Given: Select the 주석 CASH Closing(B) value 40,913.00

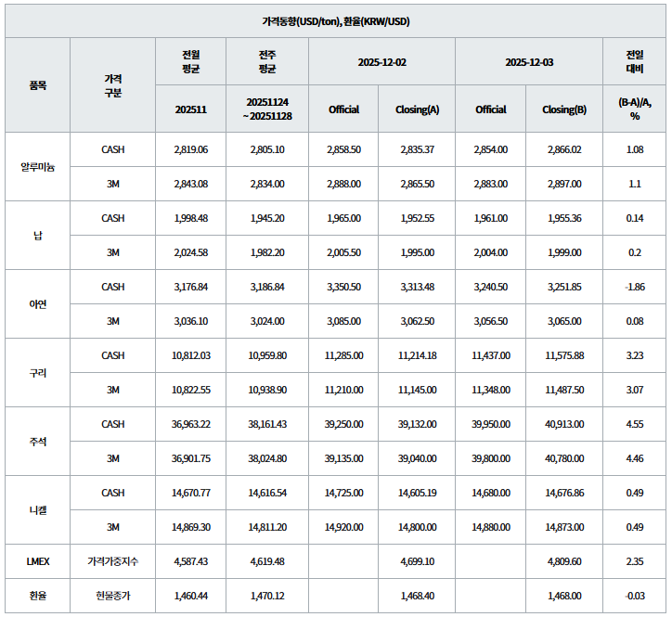Looking at the screenshot, I should point(563,424).
